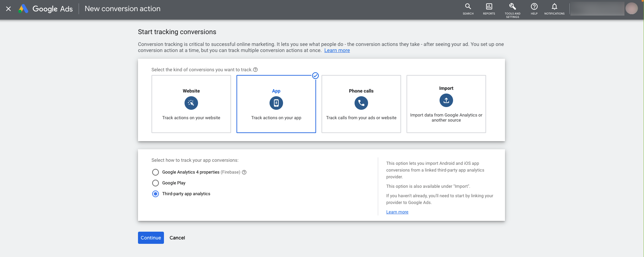Select the Phone calls conversion card
This screenshot has width=644, height=257.
click(x=361, y=104)
